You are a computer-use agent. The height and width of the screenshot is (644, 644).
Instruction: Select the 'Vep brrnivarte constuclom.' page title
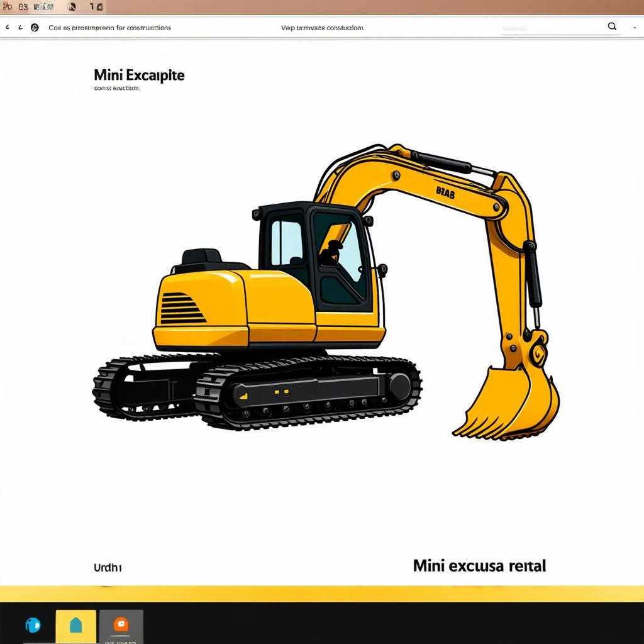(x=322, y=28)
